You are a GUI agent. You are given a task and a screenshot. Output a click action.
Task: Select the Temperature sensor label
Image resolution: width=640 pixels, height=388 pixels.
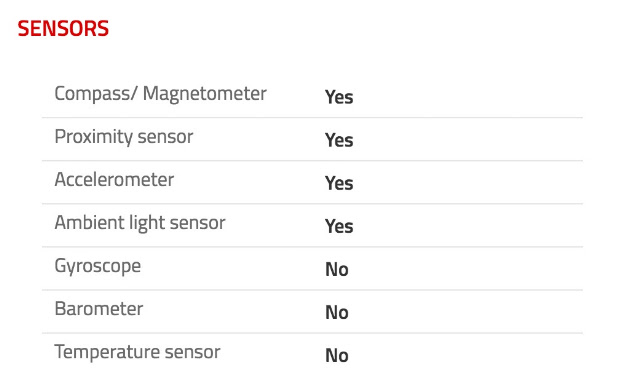(138, 352)
